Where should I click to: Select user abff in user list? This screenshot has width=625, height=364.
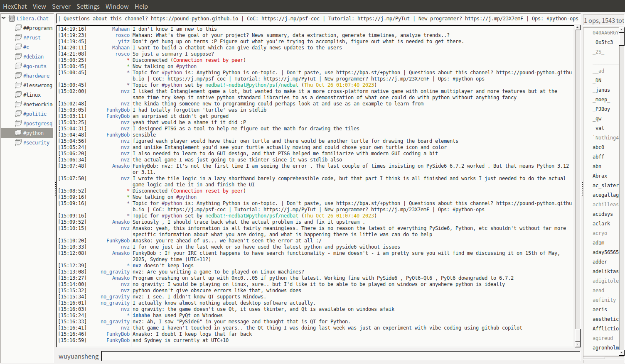coord(598,157)
